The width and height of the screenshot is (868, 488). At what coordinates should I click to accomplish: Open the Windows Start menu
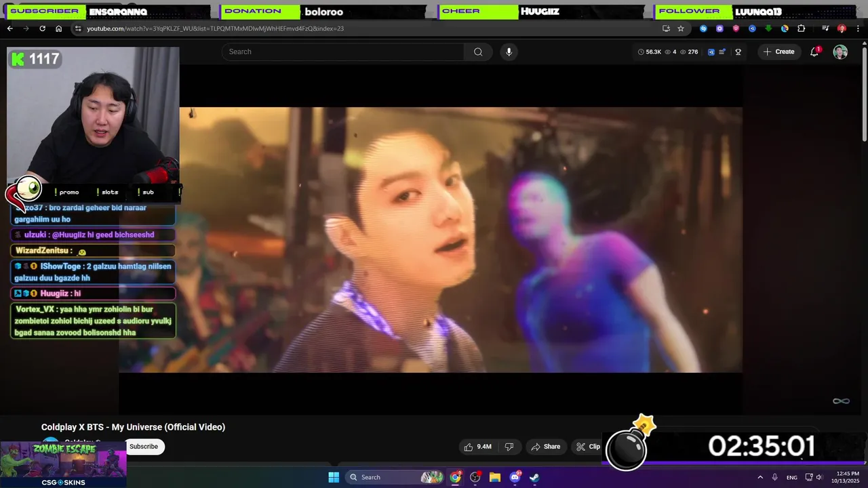pos(334,477)
